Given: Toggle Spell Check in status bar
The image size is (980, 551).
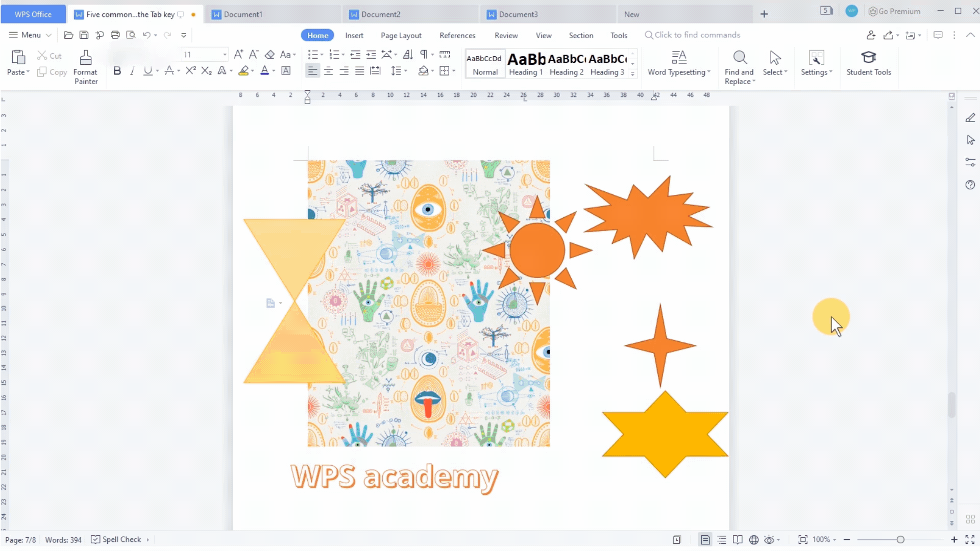Looking at the screenshot, I should point(116,540).
